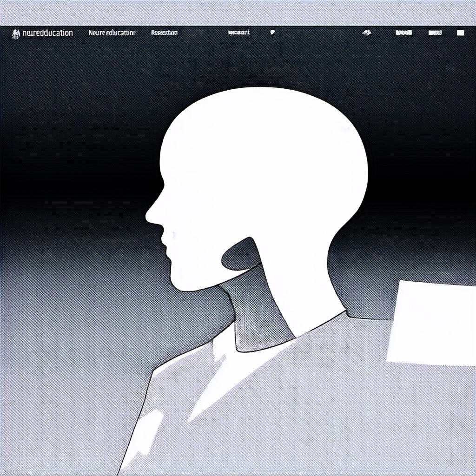476x476 pixels.
Task: Click the second text button near navbar end
Action: pyautogui.click(x=435, y=33)
